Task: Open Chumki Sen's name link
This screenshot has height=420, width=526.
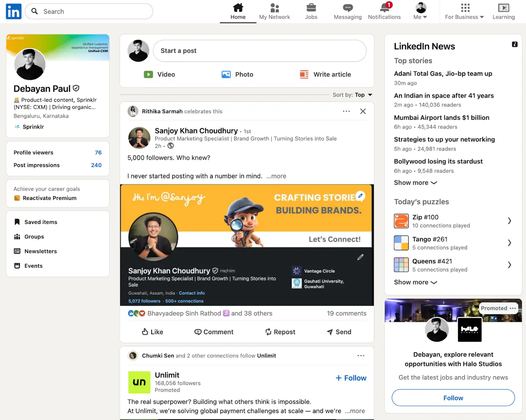Action: (x=158, y=356)
